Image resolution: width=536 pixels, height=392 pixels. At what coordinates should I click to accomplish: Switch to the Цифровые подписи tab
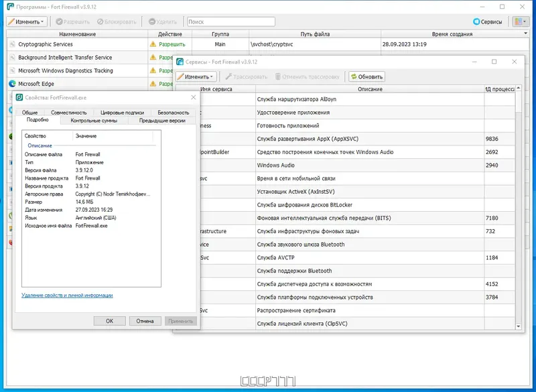[x=122, y=113]
